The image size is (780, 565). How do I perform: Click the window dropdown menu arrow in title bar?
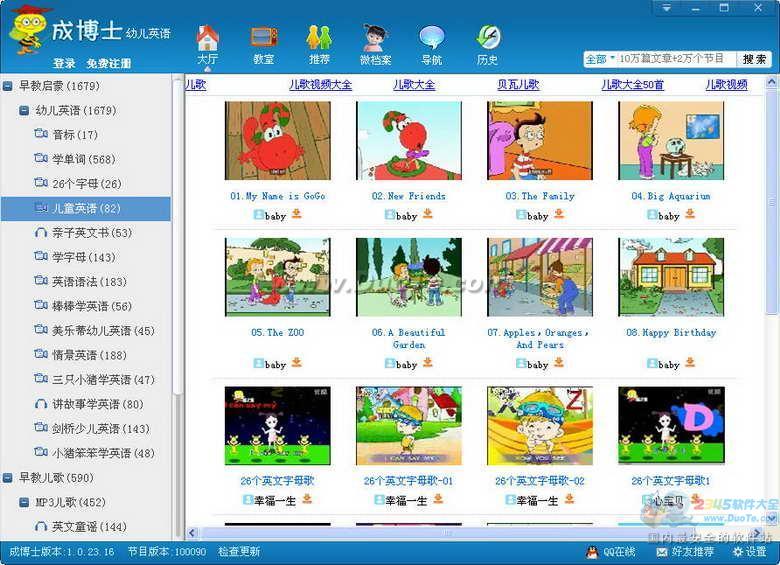pos(666,7)
